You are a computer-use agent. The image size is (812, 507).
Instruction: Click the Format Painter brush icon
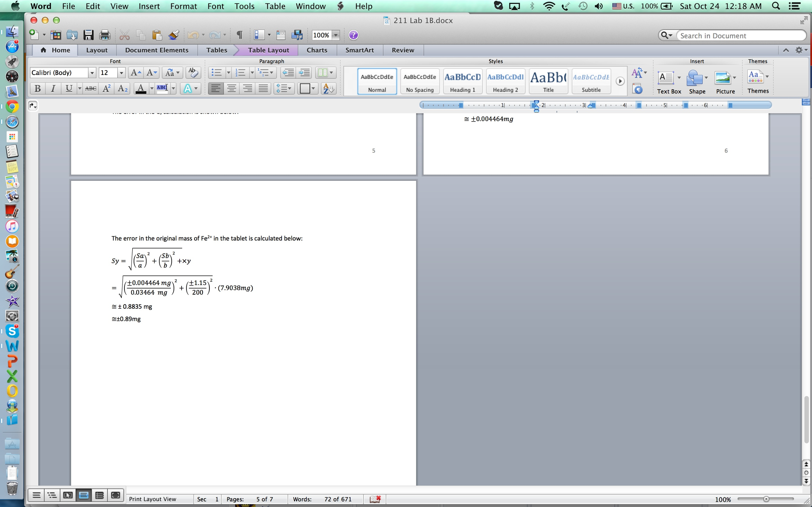173,35
